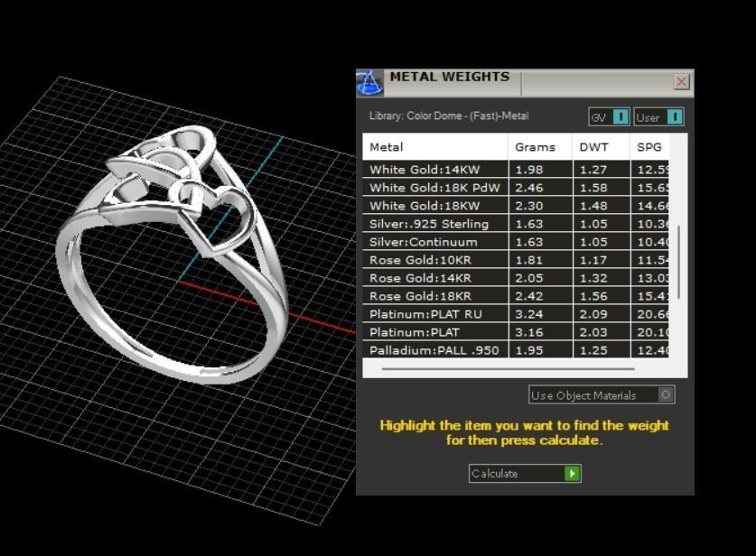
Task: Select the Rose Gold:14KR row
Action: pos(516,278)
